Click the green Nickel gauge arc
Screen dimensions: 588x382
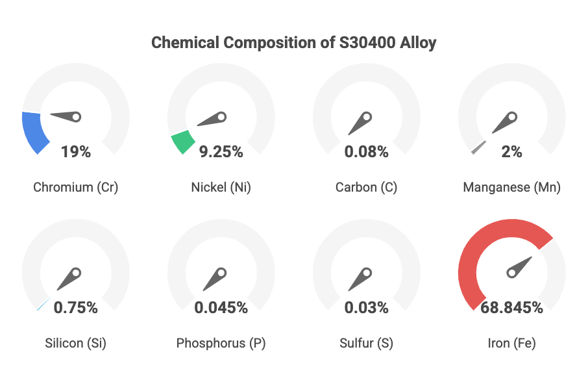(x=184, y=142)
